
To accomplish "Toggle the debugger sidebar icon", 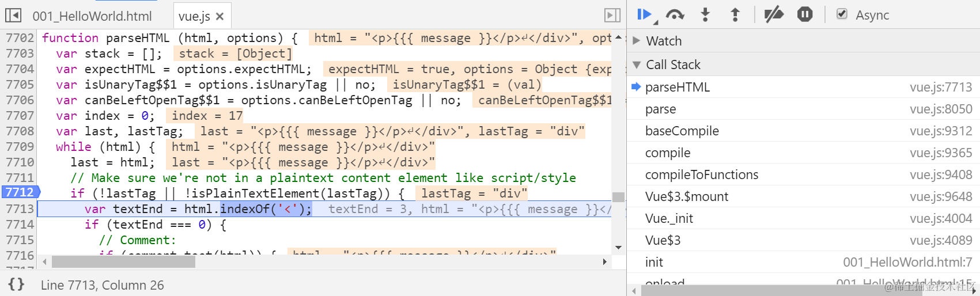I will click(612, 16).
